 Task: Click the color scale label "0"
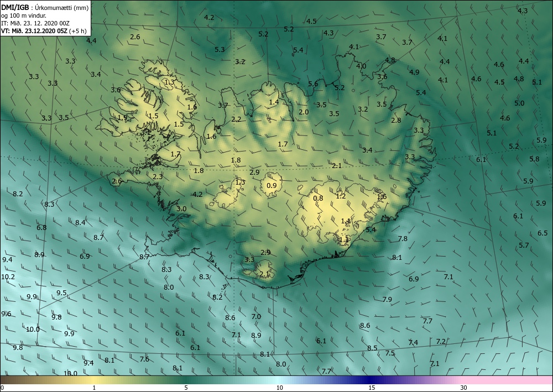[x=2, y=388]
